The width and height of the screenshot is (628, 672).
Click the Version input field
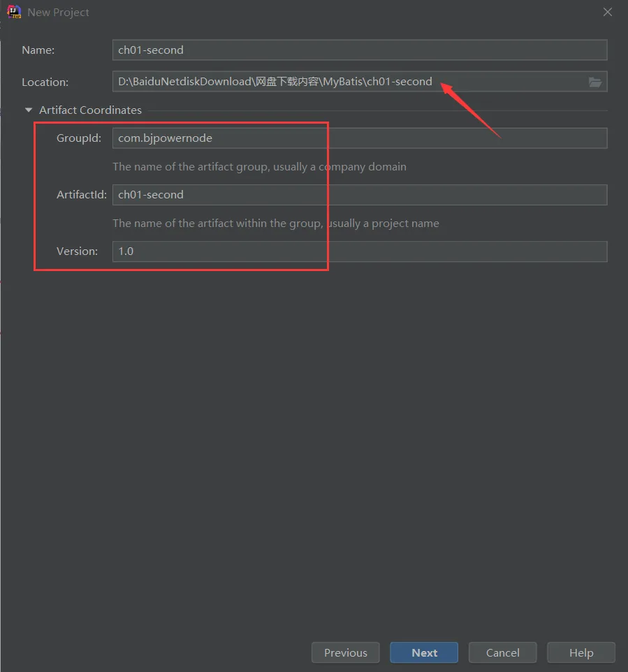pos(360,251)
